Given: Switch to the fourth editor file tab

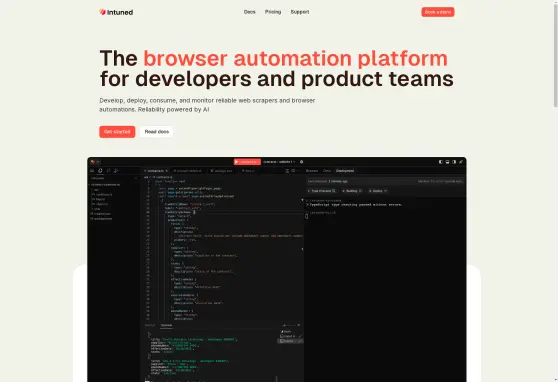Looking at the screenshot, I should 248,171.
